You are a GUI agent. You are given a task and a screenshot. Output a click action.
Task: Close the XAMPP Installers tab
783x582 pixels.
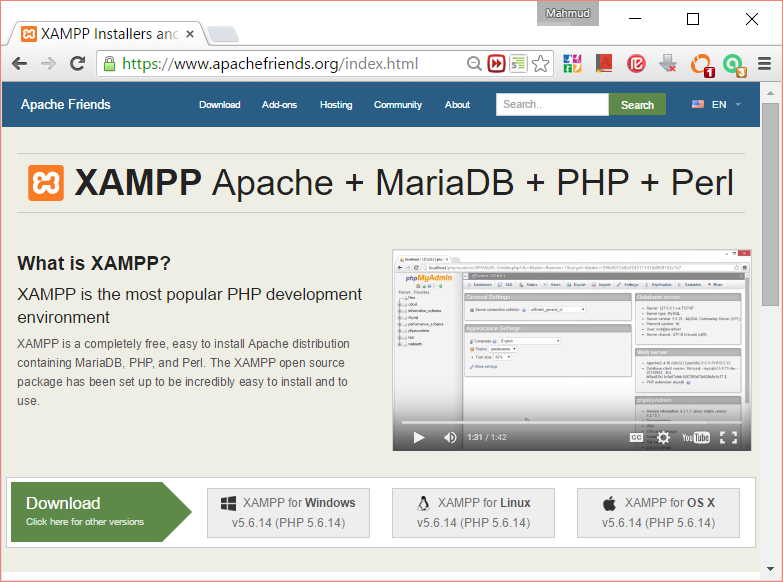pyautogui.click(x=190, y=34)
